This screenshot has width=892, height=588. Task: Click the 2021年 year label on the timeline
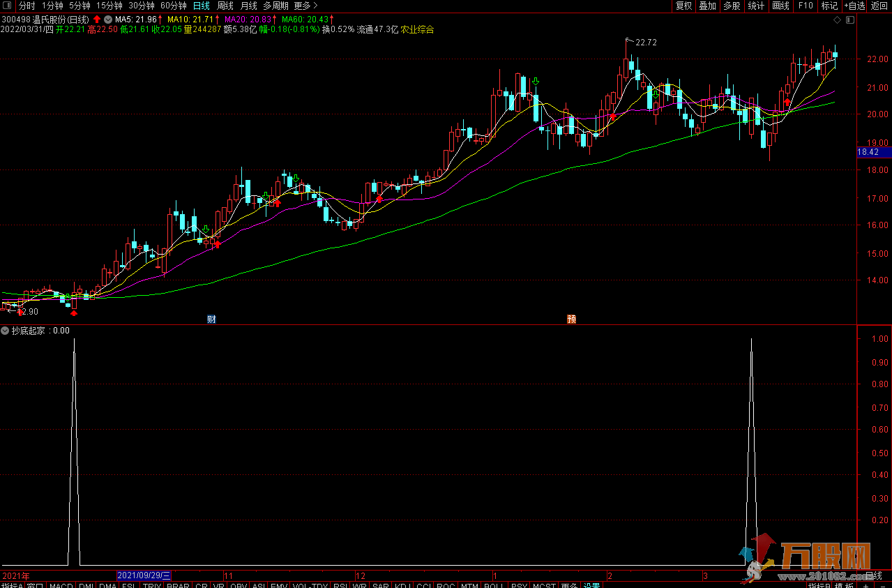coord(15,576)
